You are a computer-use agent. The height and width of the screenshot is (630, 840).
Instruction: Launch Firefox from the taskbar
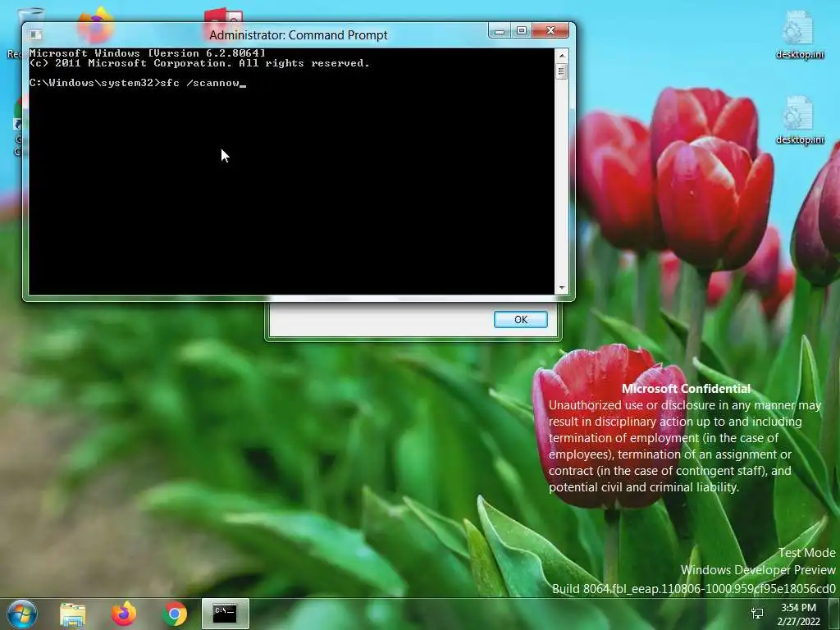coord(124,614)
